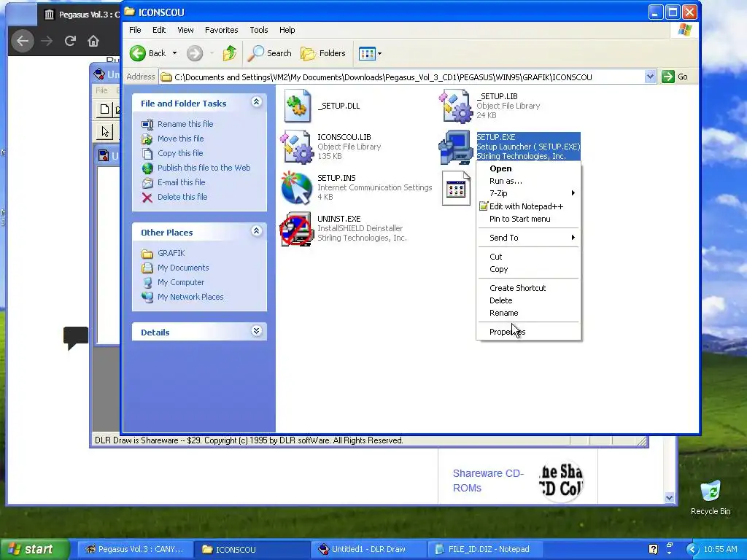Open the Back history dropdown arrow
747x560 pixels.
pyautogui.click(x=174, y=53)
